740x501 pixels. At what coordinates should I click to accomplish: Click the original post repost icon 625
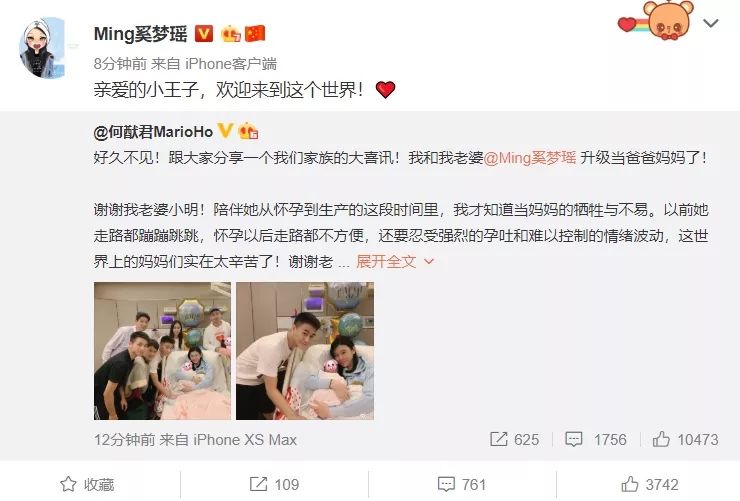tap(514, 439)
